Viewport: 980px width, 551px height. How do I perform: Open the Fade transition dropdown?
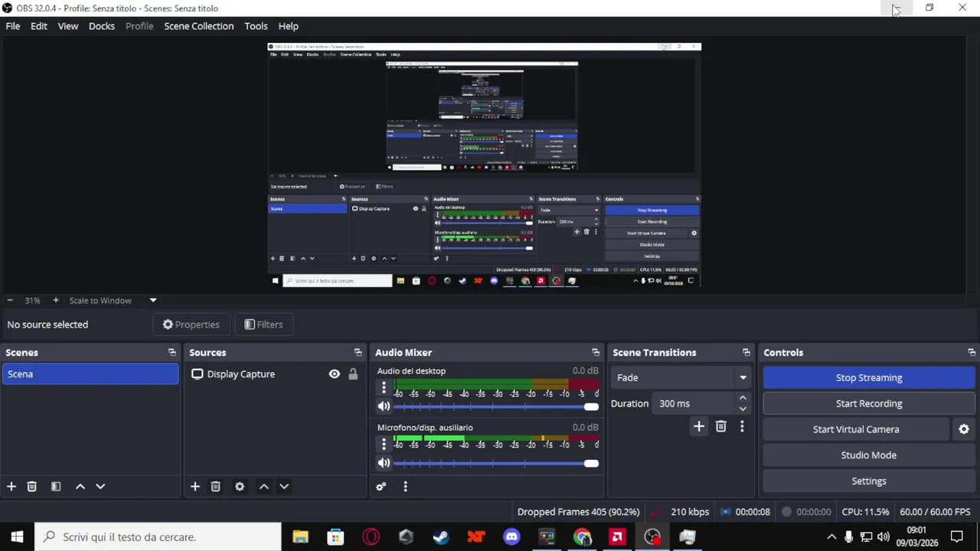click(680, 377)
